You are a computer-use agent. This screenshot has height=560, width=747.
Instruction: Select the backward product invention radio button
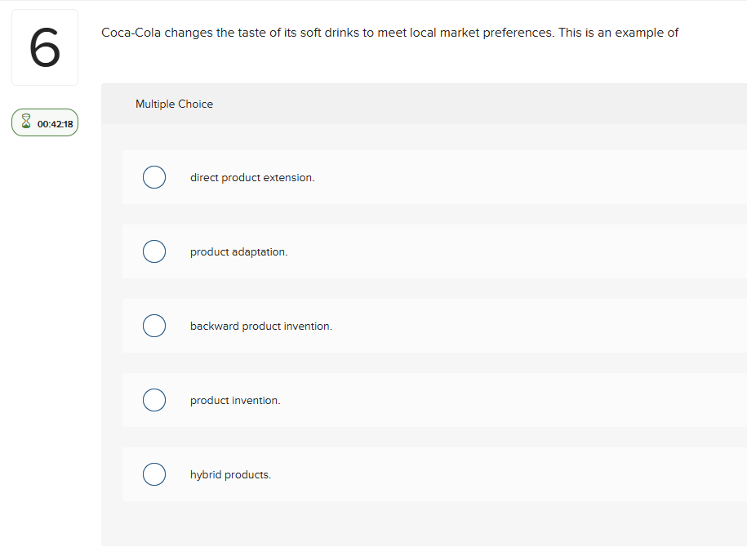tap(154, 326)
